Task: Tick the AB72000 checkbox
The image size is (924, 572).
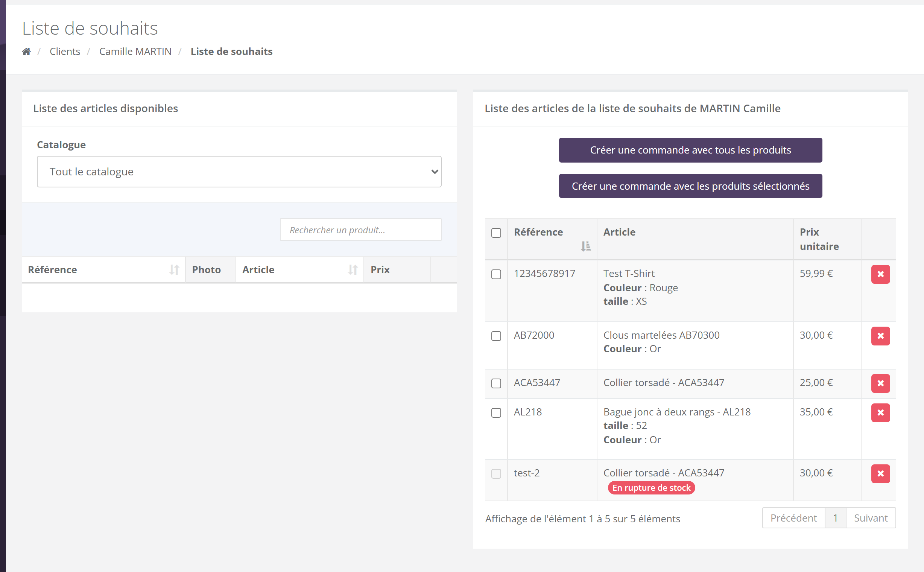Action: [496, 336]
